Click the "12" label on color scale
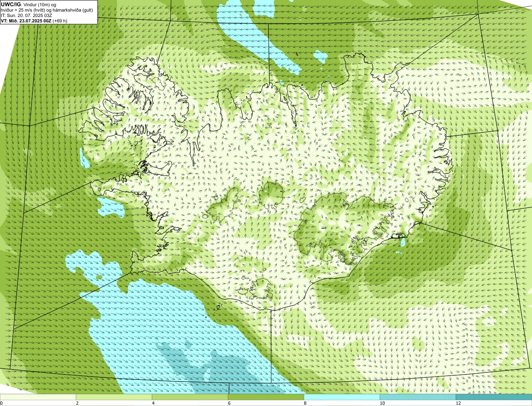This screenshot has width=532, height=406. (x=458, y=403)
